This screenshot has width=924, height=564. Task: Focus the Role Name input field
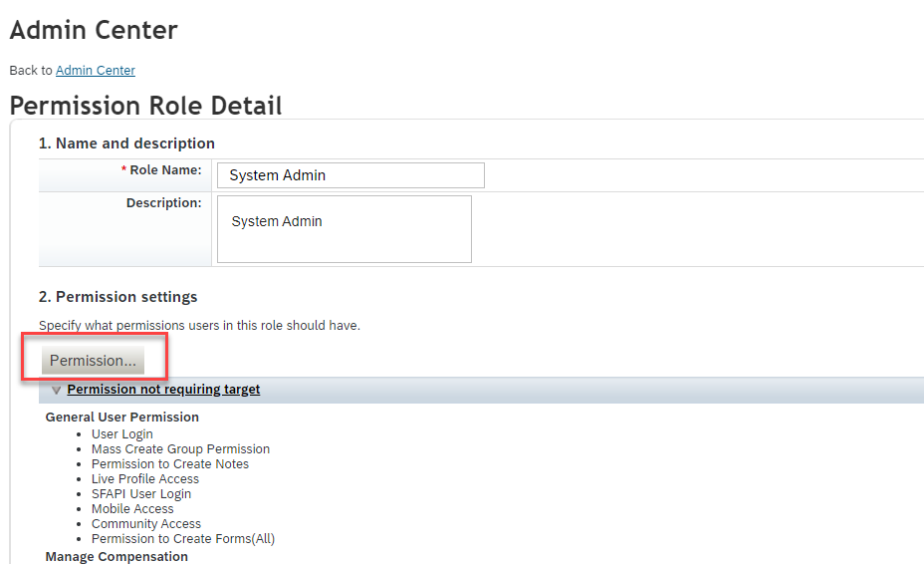click(350, 175)
